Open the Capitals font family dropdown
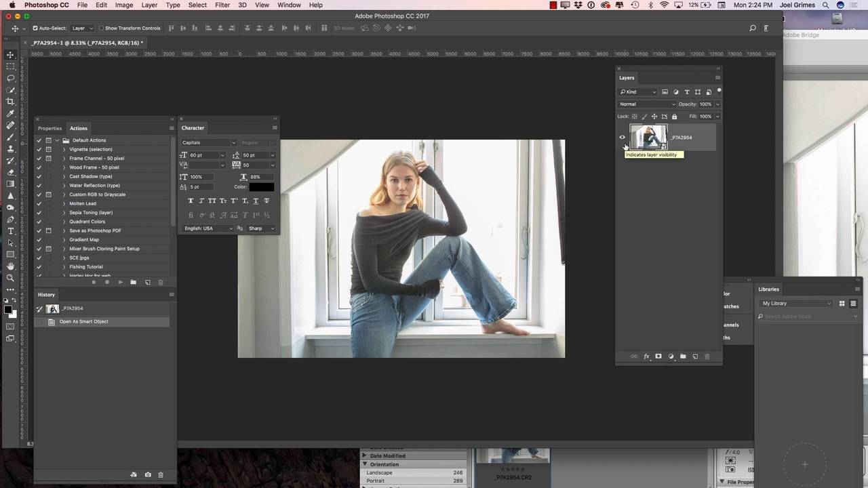 click(x=209, y=142)
